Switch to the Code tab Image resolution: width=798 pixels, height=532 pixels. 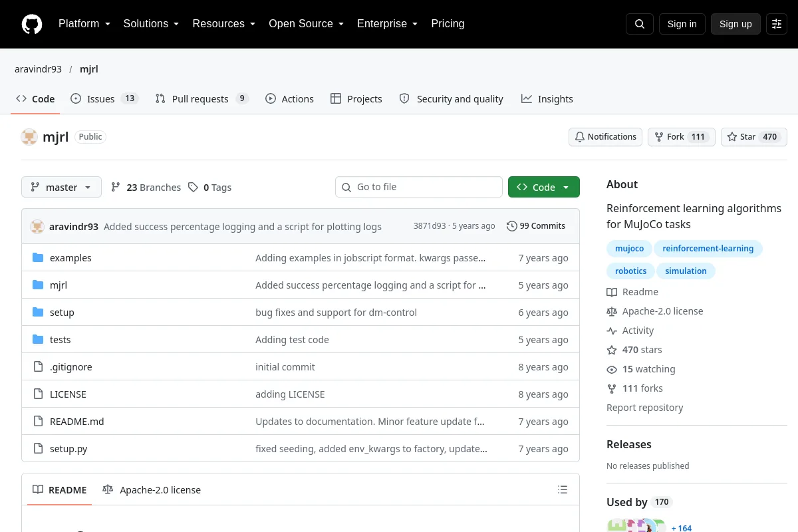tap(35, 98)
